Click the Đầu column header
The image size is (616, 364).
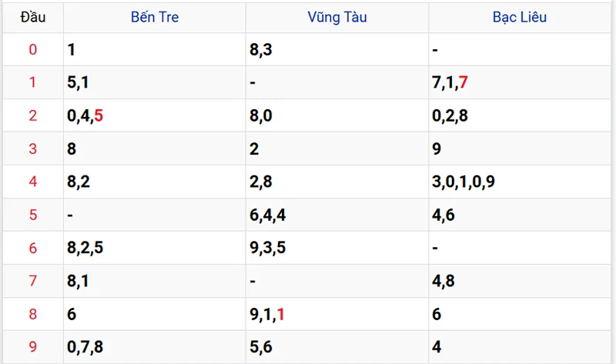click(32, 17)
